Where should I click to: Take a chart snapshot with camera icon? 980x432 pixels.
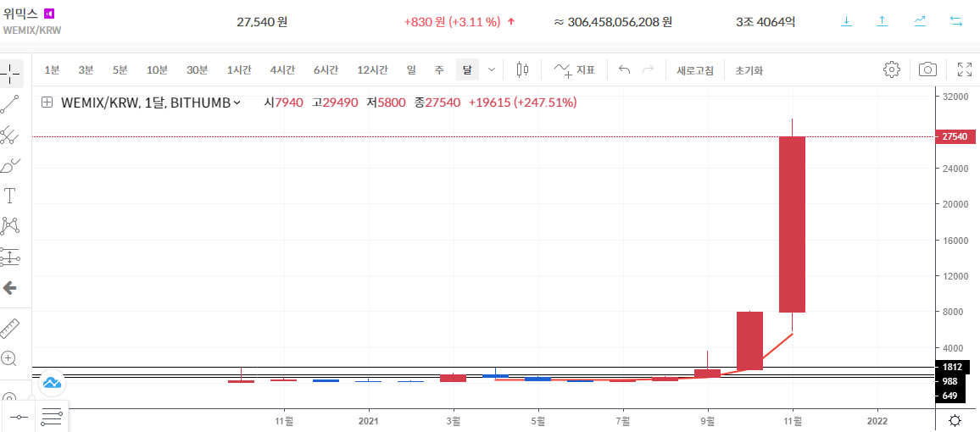tap(927, 69)
